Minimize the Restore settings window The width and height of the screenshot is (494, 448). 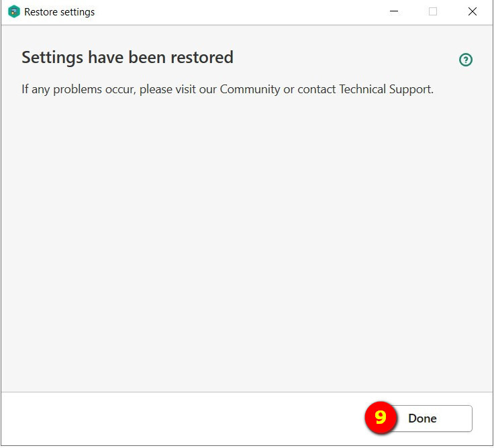[394, 11]
